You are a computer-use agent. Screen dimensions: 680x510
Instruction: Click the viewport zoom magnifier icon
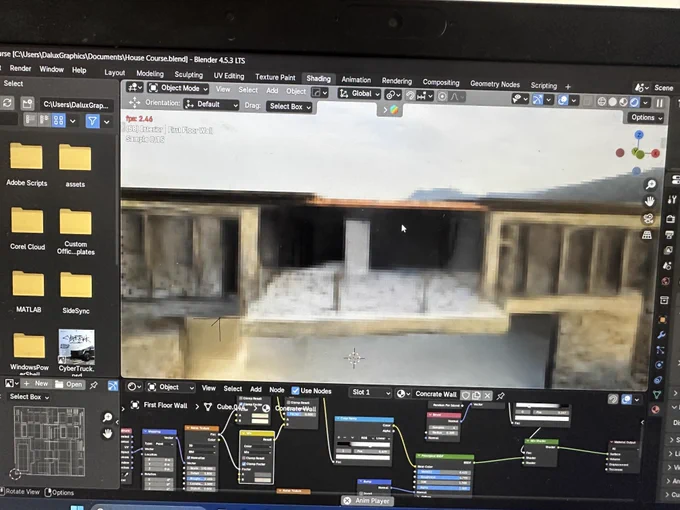(651, 185)
